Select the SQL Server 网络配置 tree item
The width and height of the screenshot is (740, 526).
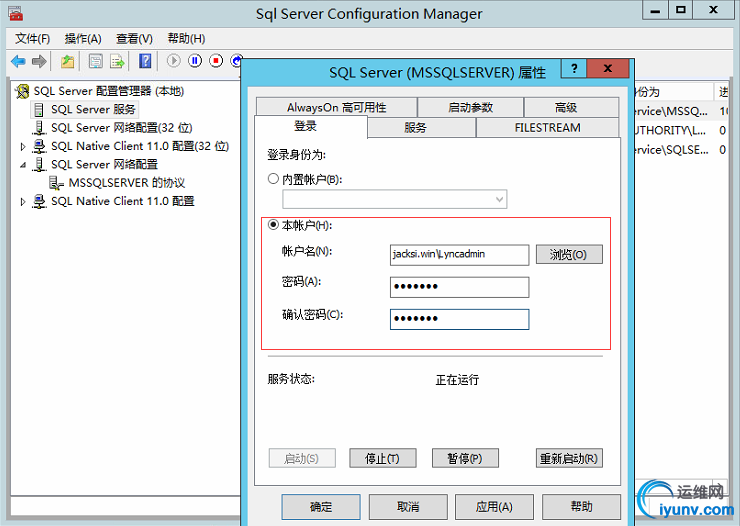pos(104,165)
